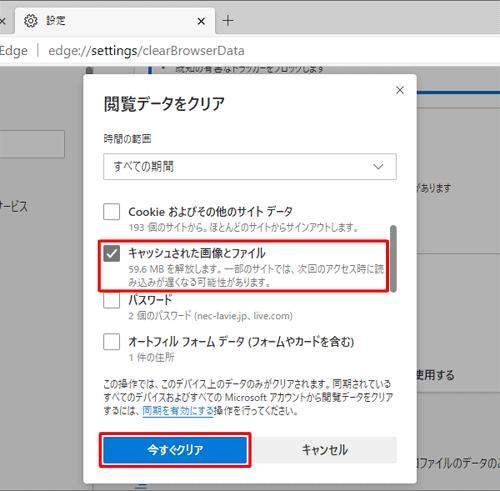Check the Cookie およびその他のサイト データ checkbox
This screenshot has width=500, height=491.
tap(111, 212)
